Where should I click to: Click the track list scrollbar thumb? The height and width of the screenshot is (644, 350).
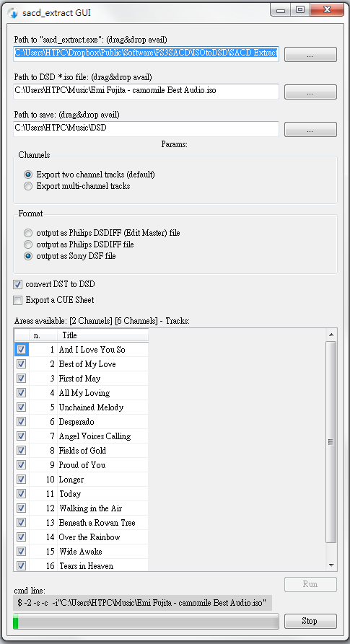(331, 442)
